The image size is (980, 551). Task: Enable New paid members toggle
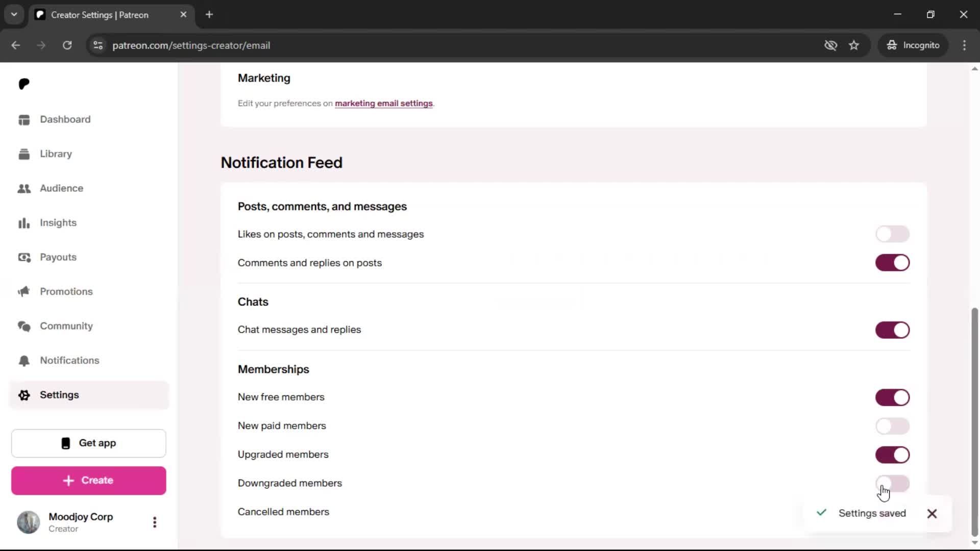point(892,426)
